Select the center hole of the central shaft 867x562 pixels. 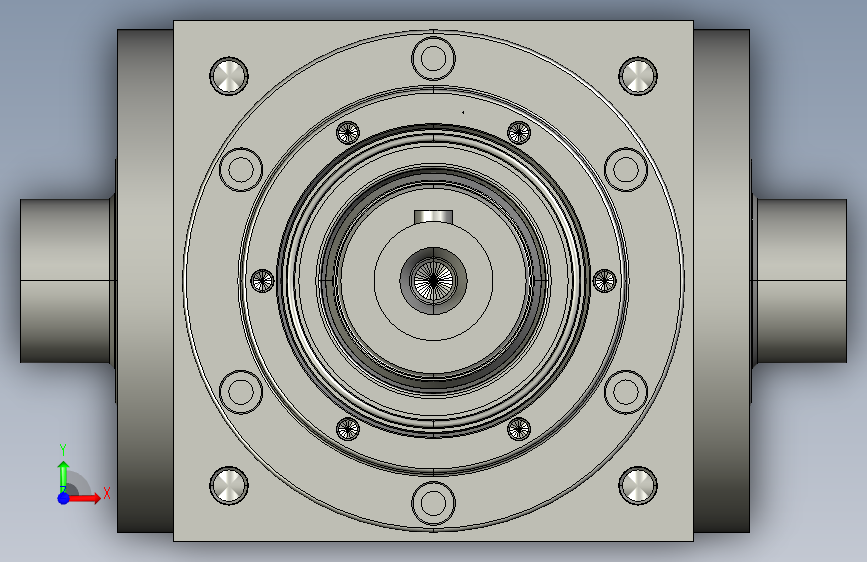click(x=434, y=280)
